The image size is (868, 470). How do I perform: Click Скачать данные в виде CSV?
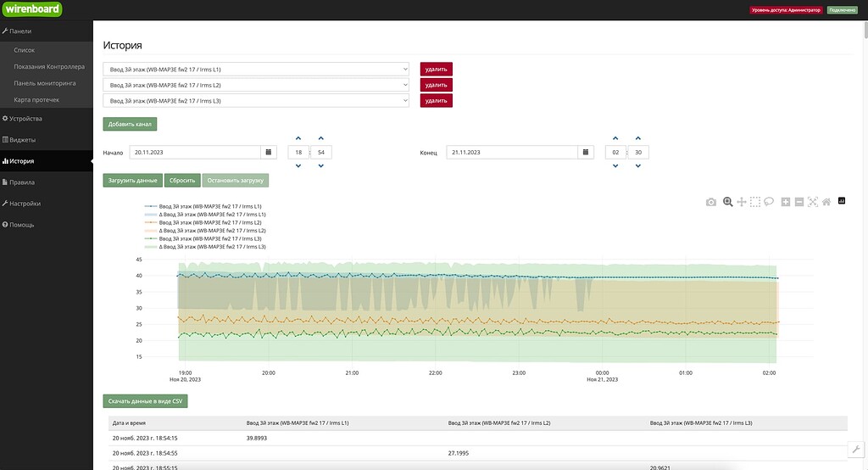click(x=145, y=401)
